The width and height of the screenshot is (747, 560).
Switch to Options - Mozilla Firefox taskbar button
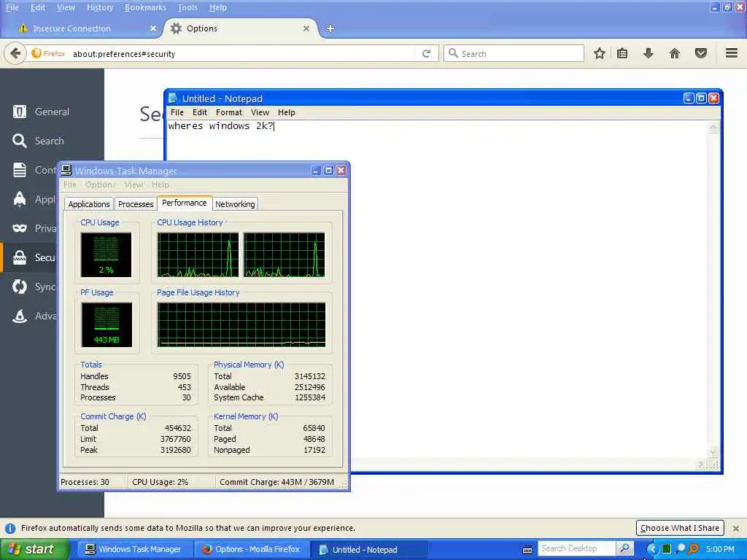coord(252,550)
